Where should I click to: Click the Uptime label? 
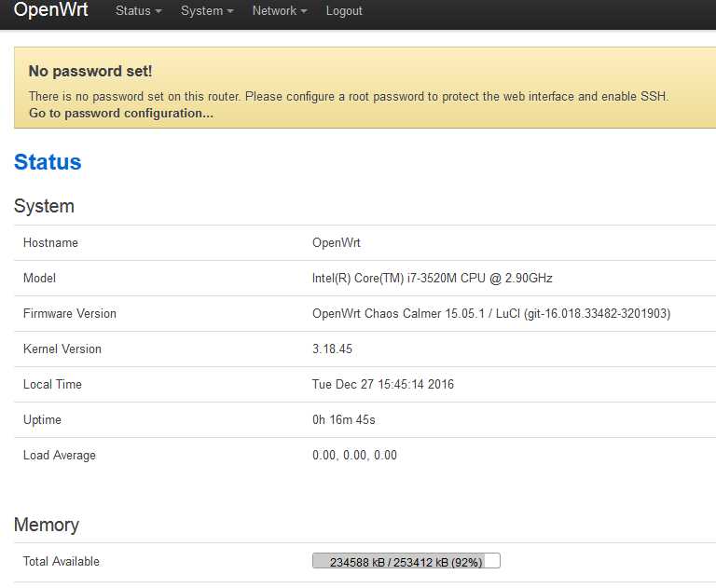43,420
